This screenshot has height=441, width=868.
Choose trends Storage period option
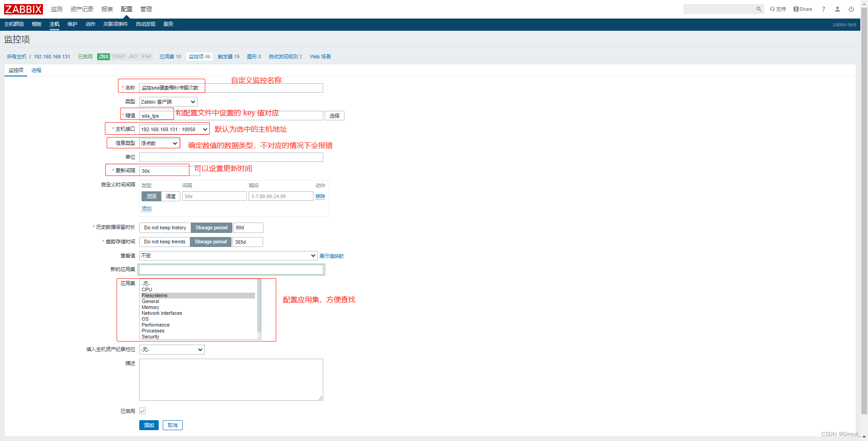211,242
